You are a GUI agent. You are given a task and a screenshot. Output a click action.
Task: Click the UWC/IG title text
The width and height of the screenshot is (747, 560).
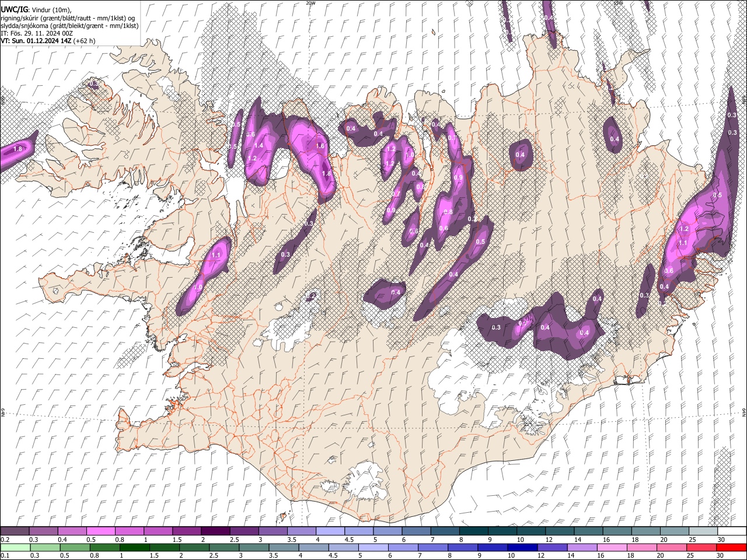point(14,9)
